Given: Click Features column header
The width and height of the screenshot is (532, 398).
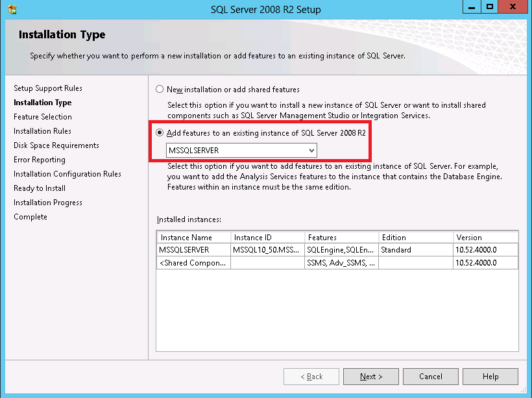Looking at the screenshot, I should [x=341, y=238].
